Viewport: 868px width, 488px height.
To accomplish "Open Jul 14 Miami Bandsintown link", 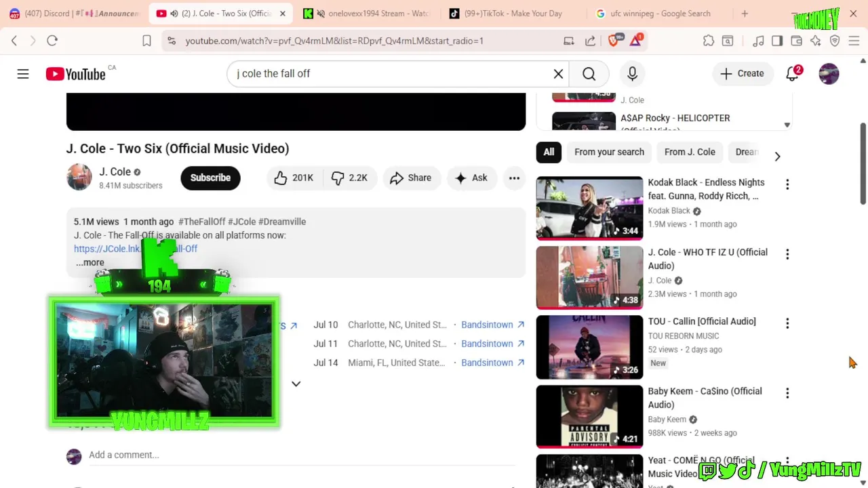I will point(492,363).
